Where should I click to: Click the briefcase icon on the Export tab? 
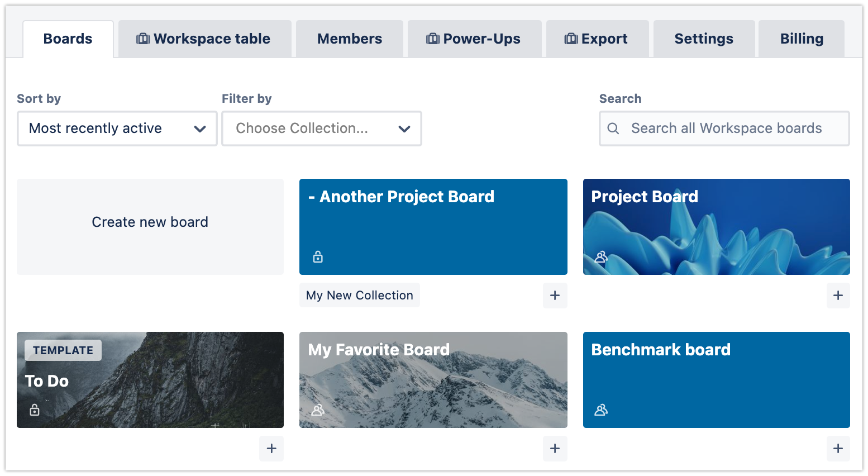[570, 39]
